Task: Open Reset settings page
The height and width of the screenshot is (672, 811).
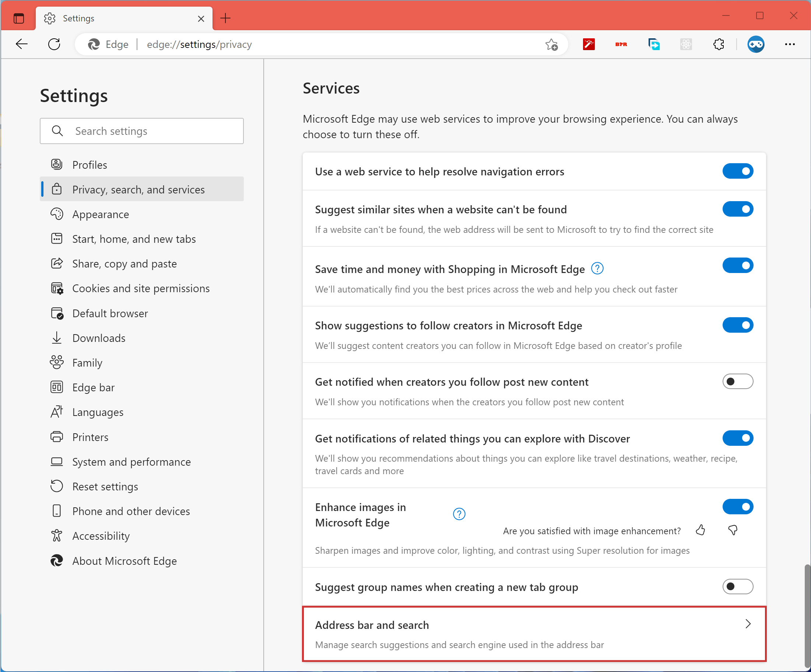Action: (142, 486)
